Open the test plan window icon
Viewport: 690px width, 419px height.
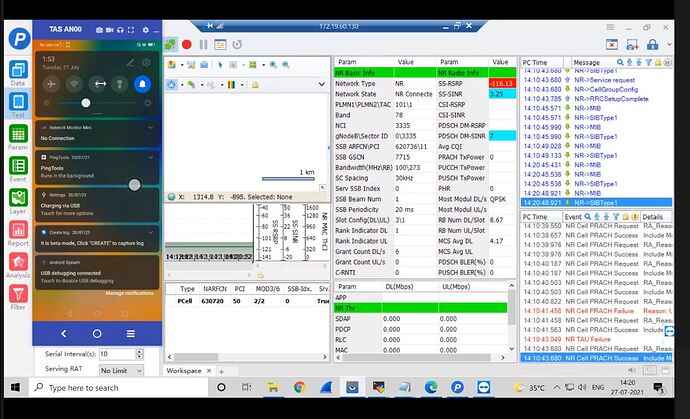[x=220, y=44]
